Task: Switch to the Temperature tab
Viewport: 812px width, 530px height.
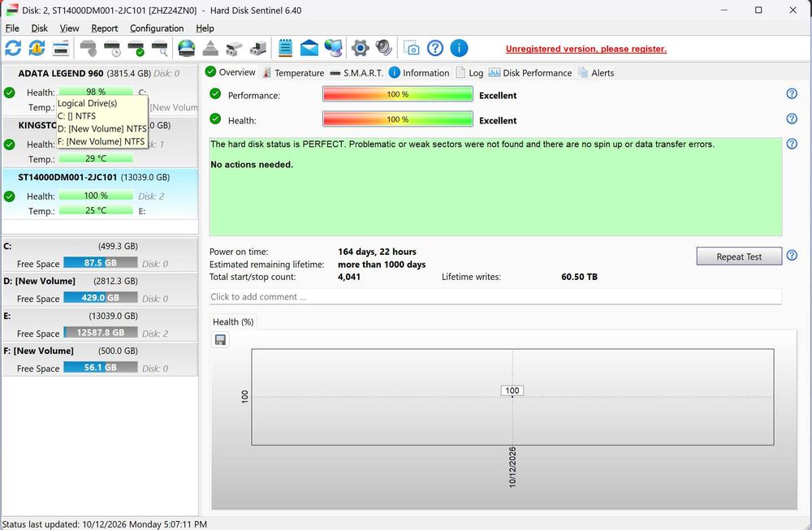Action: [293, 73]
